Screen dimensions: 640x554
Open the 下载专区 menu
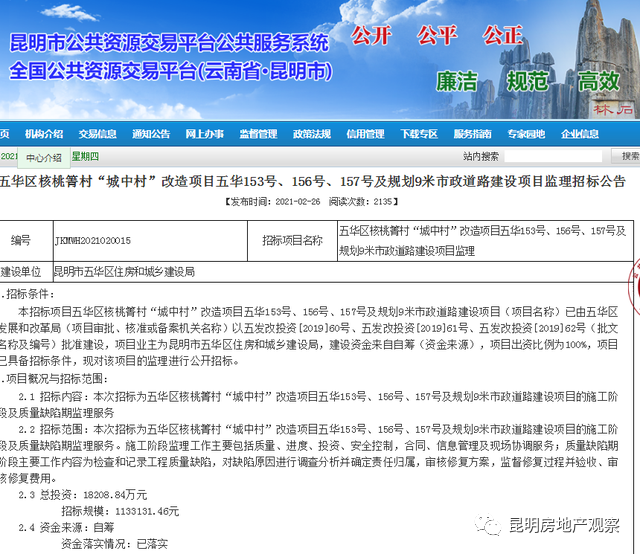tap(419, 134)
